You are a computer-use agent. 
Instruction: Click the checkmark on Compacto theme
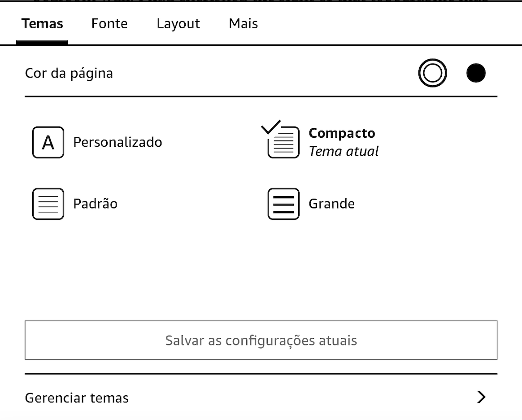(x=270, y=127)
